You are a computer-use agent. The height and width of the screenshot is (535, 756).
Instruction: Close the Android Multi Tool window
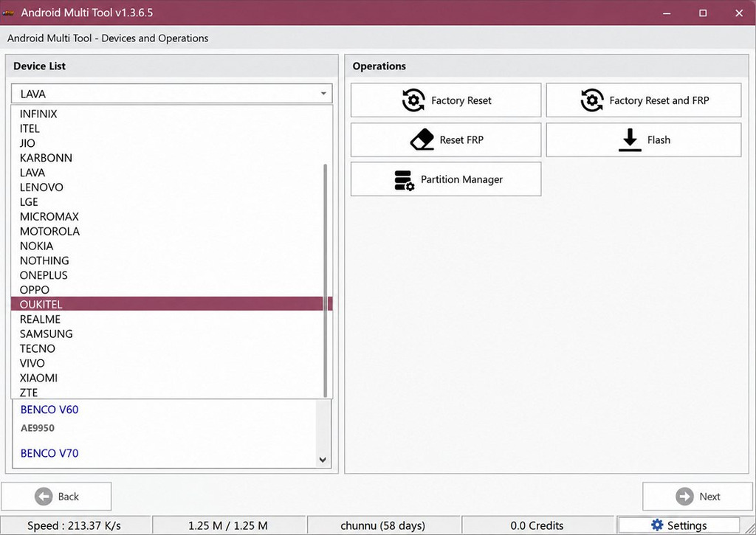[739, 13]
